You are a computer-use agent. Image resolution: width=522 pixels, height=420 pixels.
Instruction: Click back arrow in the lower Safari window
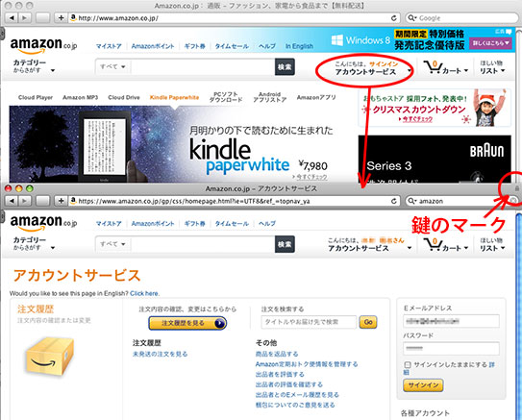pyautogui.click(x=12, y=201)
